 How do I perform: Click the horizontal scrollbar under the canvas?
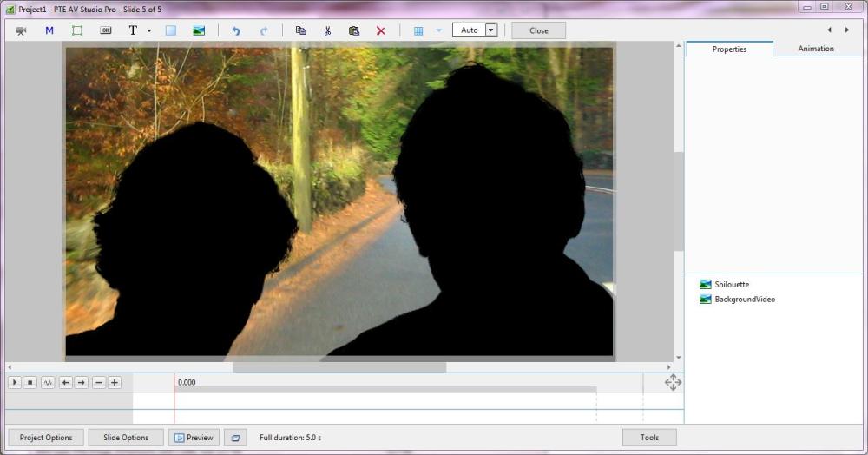[x=339, y=367]
